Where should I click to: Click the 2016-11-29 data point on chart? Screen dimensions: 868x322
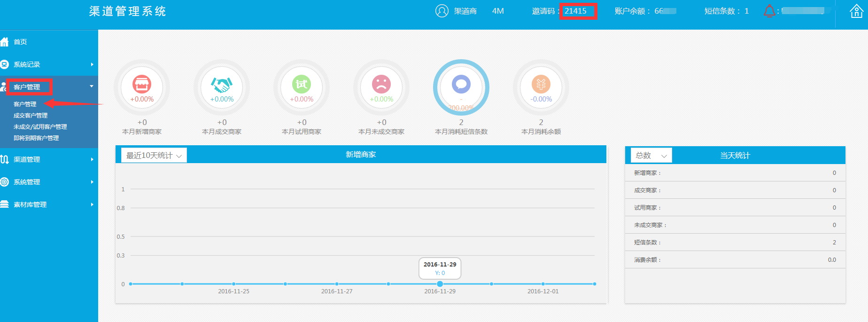click(x=440, y=284)
